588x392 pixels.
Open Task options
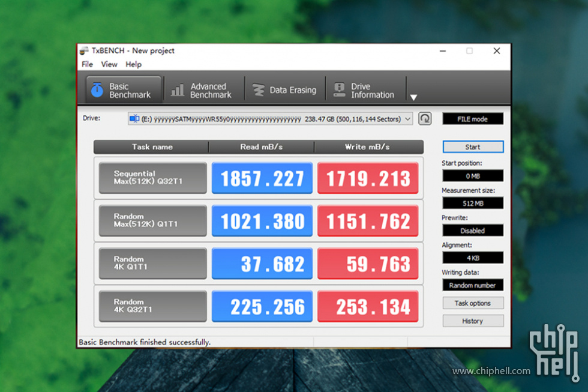point(473,303)
